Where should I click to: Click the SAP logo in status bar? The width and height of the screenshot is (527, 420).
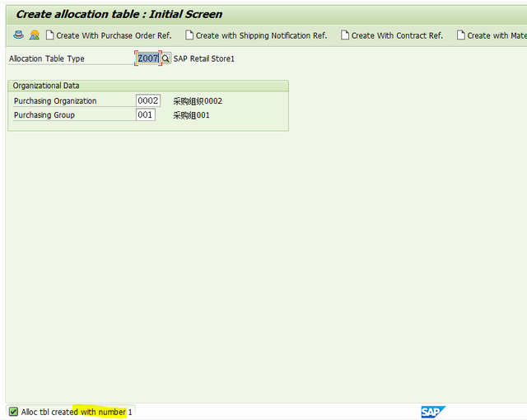click(433, 412)
